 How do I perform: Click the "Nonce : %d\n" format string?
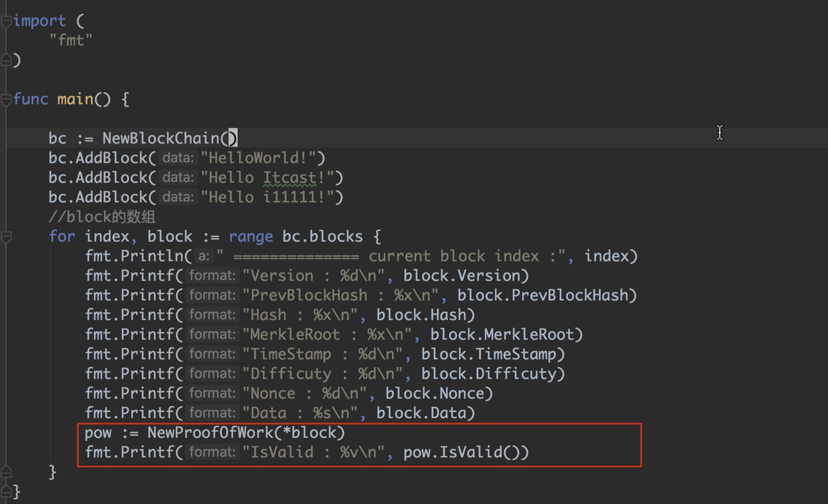[x=304, y=393]
